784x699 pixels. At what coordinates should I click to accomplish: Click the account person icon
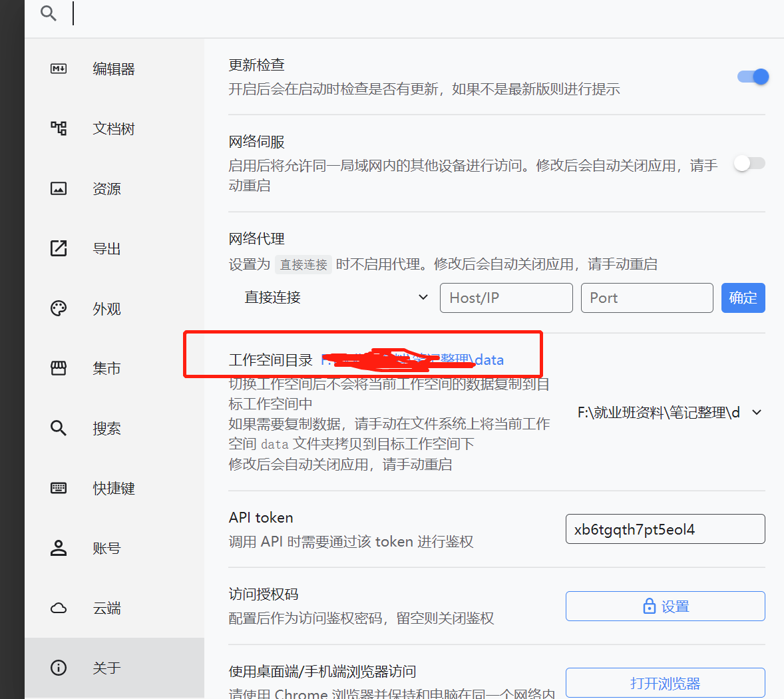click(x=59, y=548)
